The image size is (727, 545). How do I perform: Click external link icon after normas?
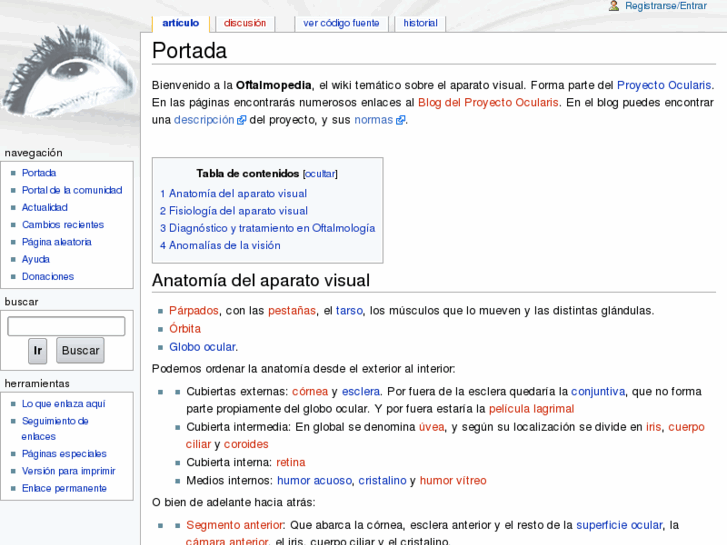400,120
